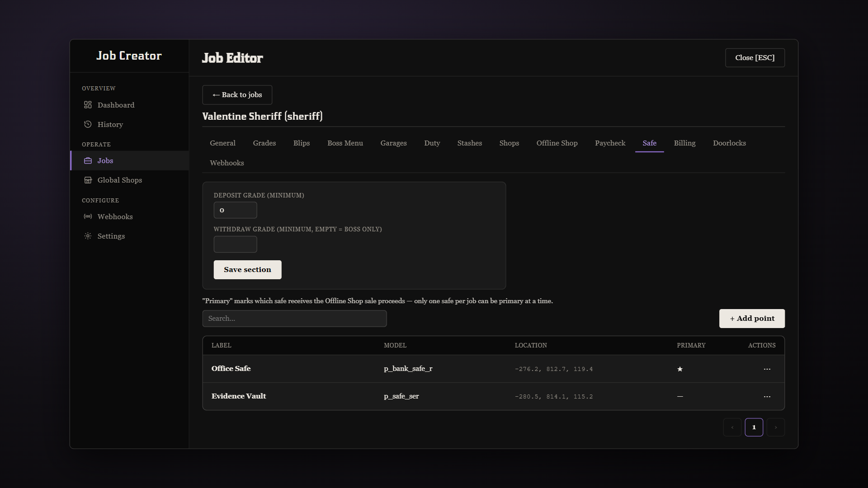Click the Close [ESC] button
The image size is (868, 488).
755,58
